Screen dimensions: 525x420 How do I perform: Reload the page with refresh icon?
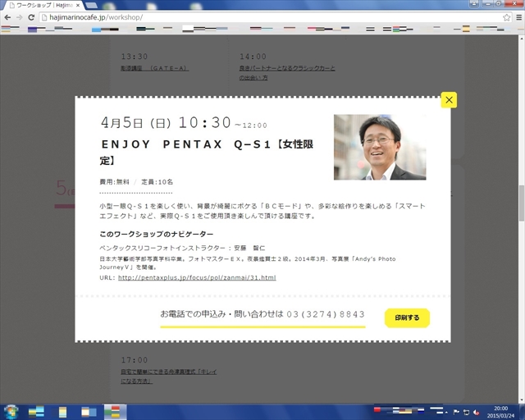(x=31, y=17)
